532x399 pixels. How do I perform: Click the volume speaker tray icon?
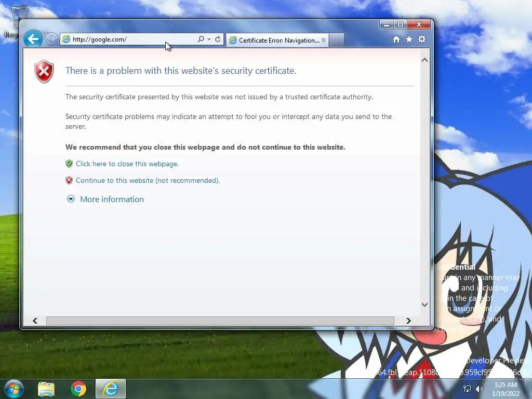click(x=480, y=389)
